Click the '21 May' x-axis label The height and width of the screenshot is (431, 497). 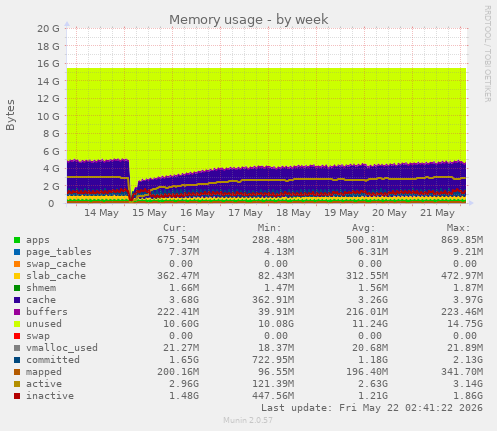click(x=437, y=213)
